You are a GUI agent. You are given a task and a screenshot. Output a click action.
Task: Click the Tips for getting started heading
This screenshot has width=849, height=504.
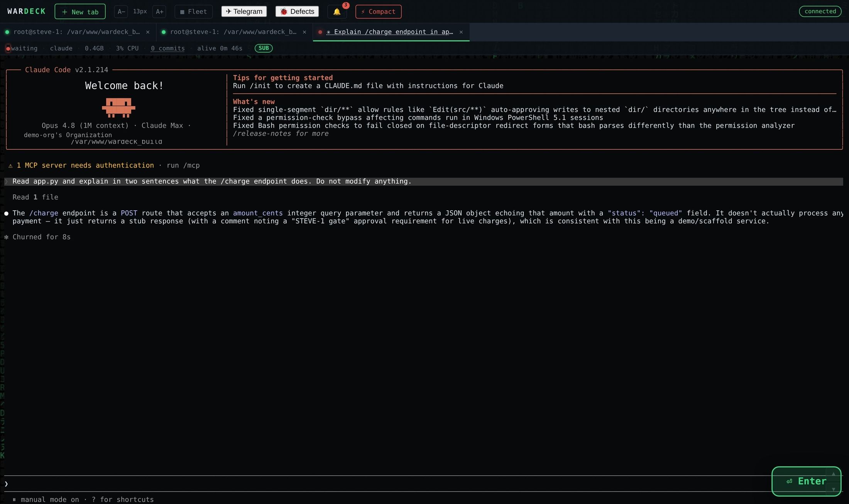point(283,78)
